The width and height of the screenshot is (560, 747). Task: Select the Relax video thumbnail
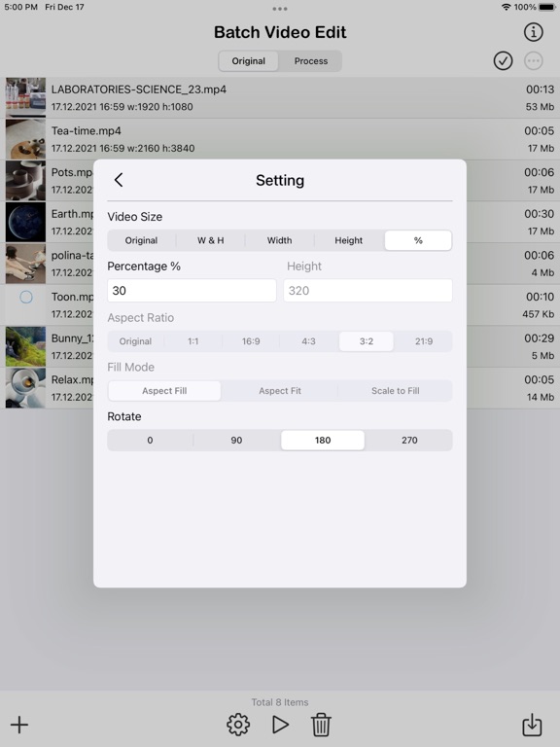pos(25,387)
